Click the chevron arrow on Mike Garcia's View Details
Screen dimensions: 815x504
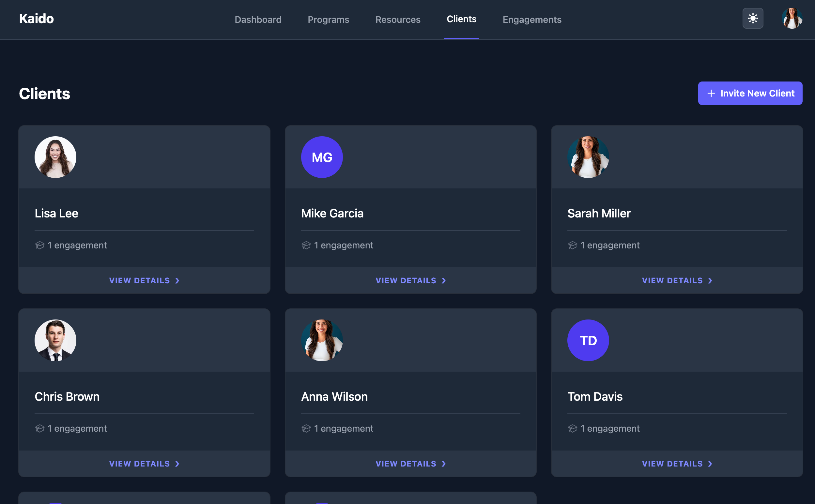(x=444, y=281)
